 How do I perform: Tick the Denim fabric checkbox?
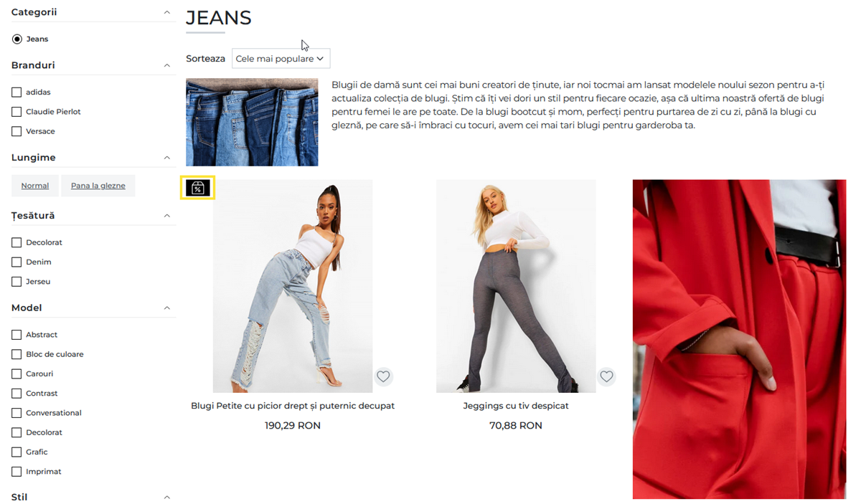[17, 262]
